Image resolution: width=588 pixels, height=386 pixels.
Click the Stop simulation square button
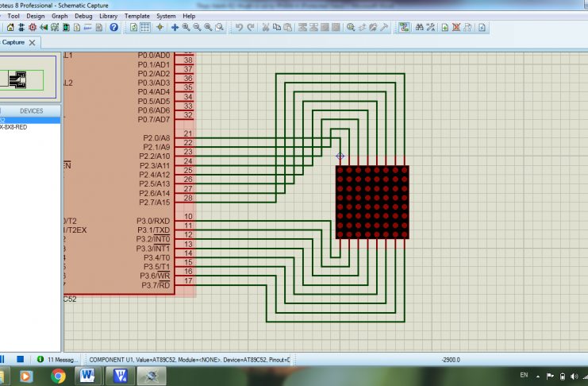click(x=21, y=359)
